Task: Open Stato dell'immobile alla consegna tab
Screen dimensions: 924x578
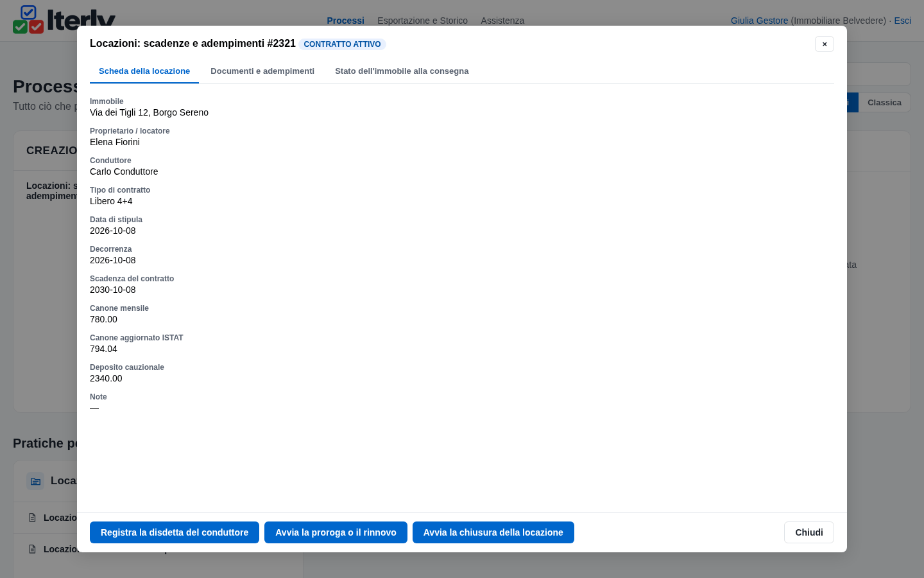Action: pos(402,71)
